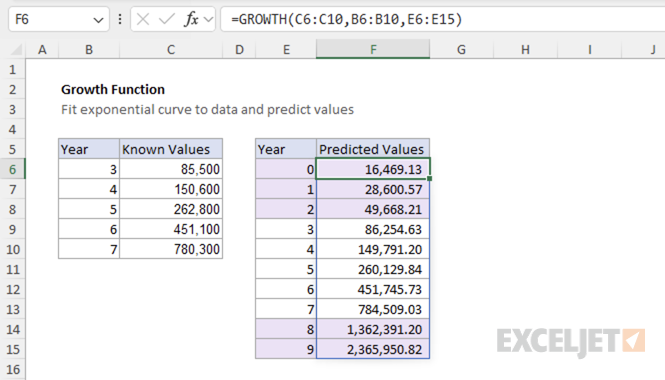Select the cell with 16,469.13
665x380 pixels.
pos(373,169)
